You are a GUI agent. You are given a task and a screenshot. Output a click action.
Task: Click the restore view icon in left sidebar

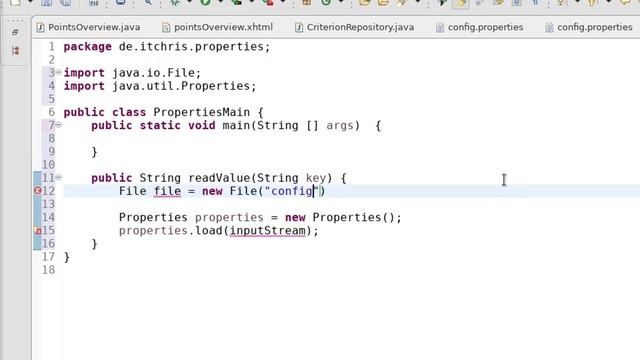[15, 32]
